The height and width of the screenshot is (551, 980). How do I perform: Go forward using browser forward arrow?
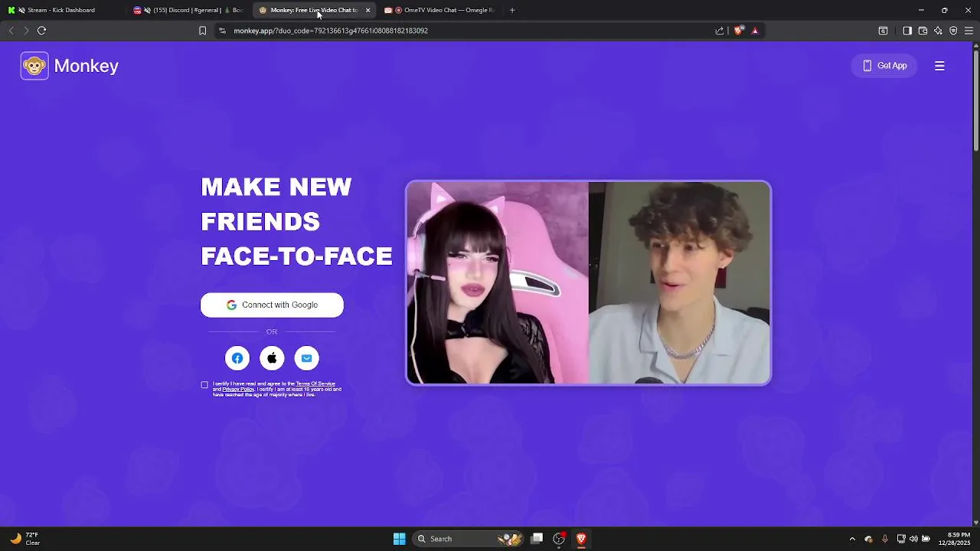click(26, 31)
